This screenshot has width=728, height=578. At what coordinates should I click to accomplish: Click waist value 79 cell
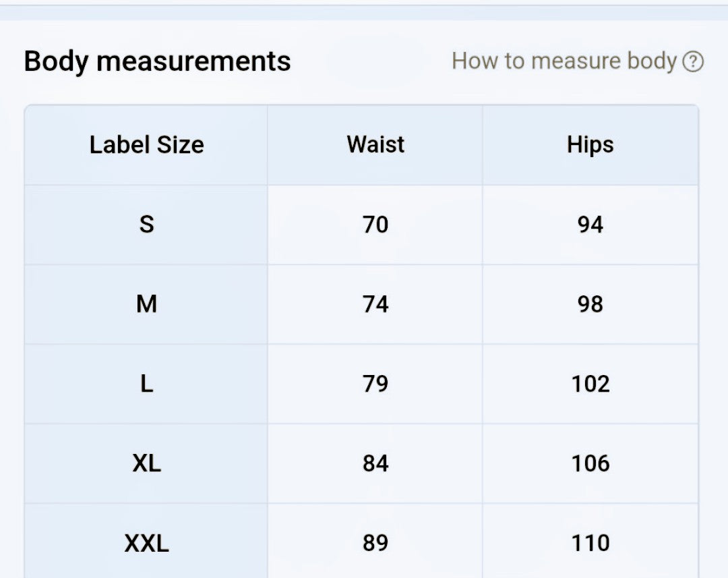(x=375, y=384)
